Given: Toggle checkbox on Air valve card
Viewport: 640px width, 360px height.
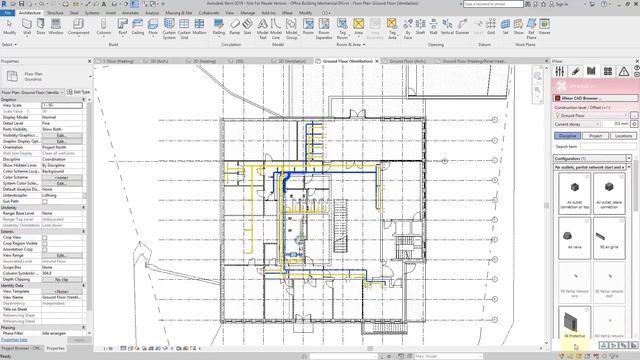Looking at the screenshot, I should coord(587,221).
